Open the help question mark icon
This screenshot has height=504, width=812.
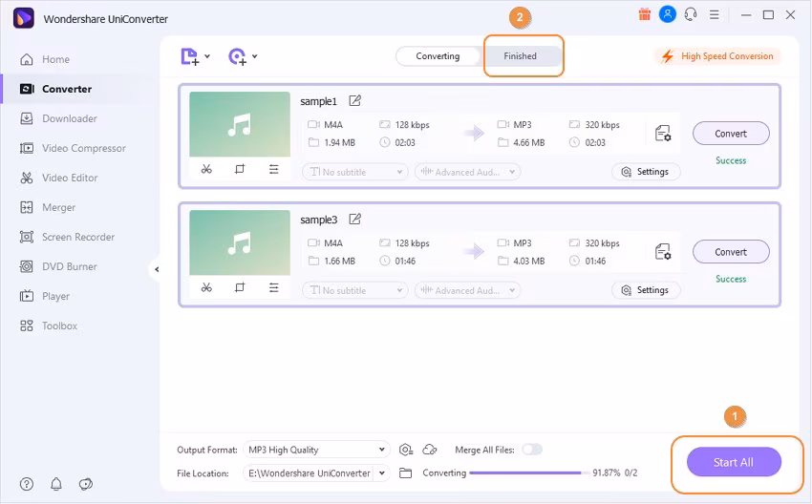(27, 484)
